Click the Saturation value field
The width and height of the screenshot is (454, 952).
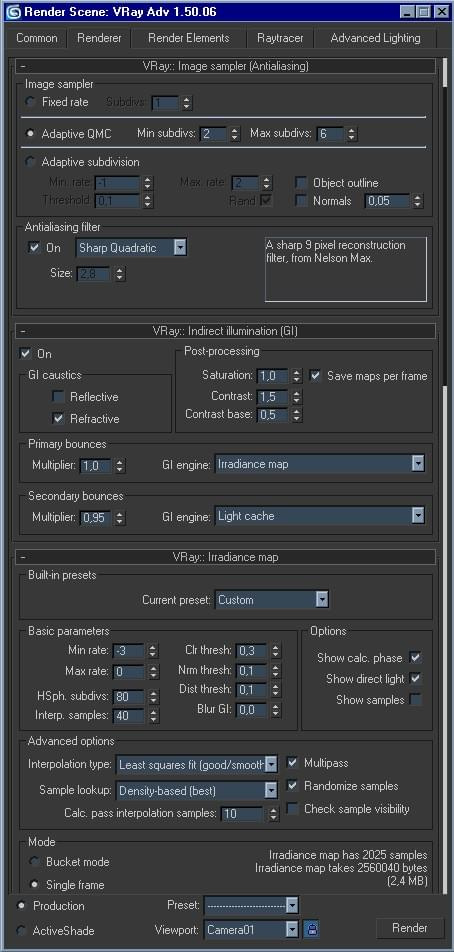(273, 376)
